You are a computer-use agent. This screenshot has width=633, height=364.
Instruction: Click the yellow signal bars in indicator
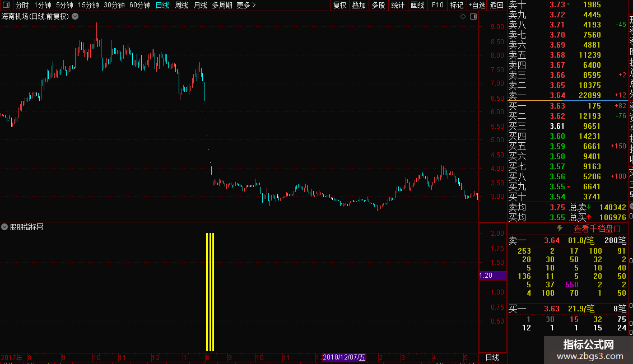click(210, 292)
